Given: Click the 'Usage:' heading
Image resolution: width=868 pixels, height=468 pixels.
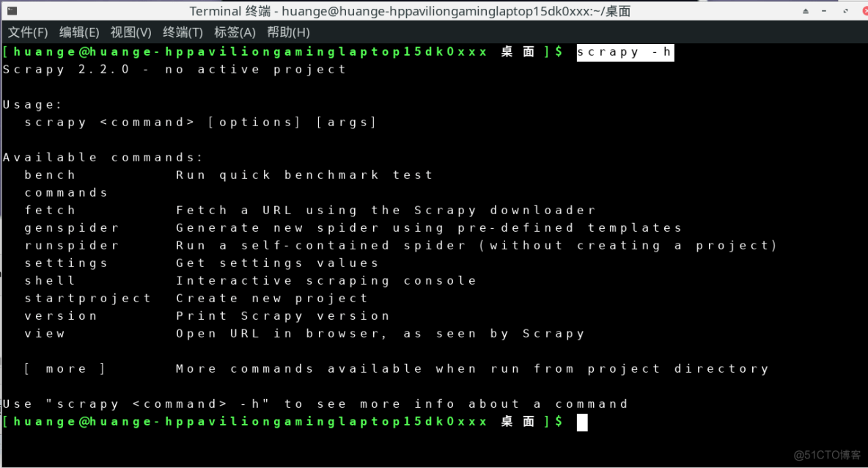Looking at the screenshot, I should click(x=32, y=105).
